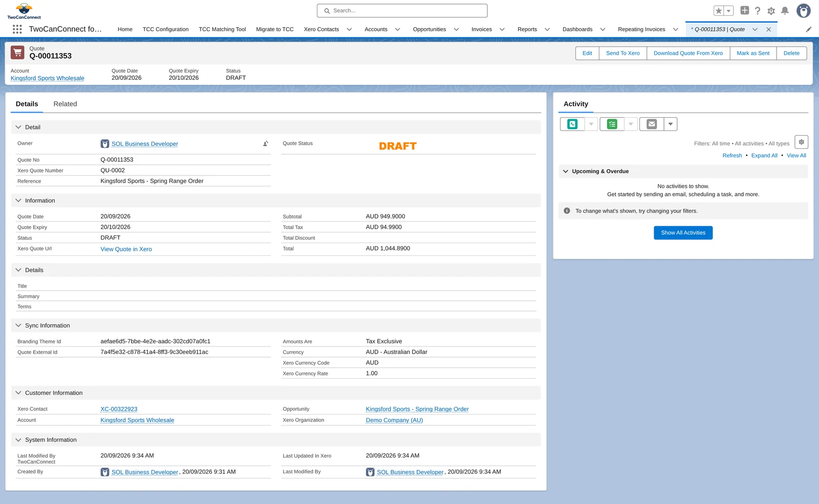Viewport: 819px width, 504px height.
Task: Click the Last Modified By user avatar icon
Action: [370, 472]
